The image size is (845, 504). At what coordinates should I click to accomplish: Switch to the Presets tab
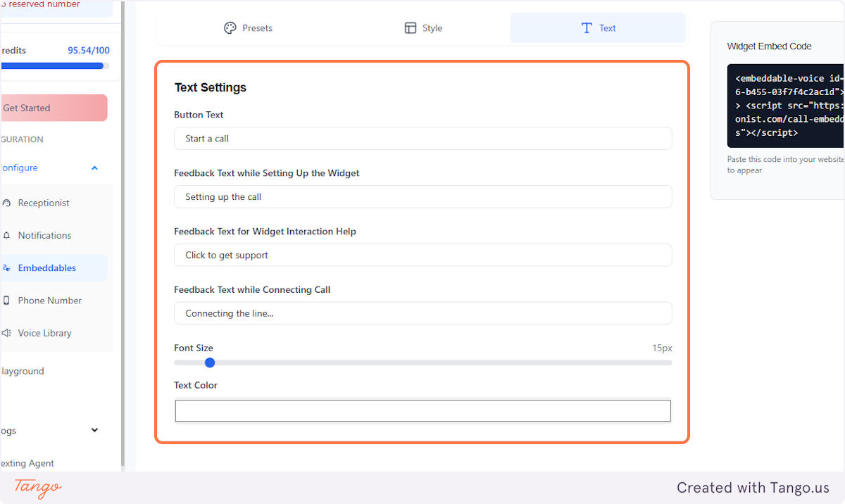pos(248,27)
